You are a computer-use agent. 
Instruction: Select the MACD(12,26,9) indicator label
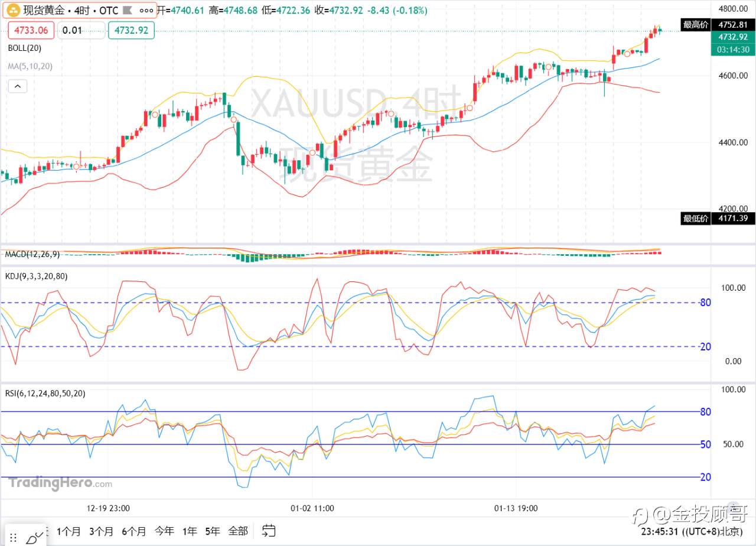(32, 254)
